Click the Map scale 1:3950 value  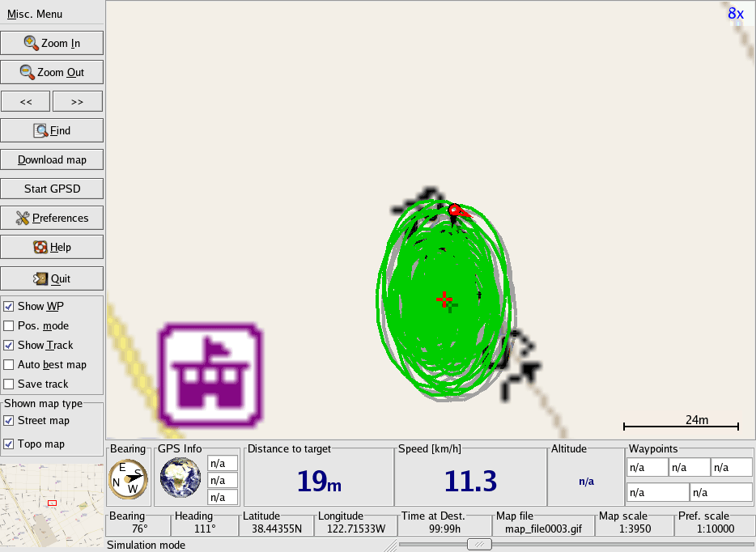(635, 529)
